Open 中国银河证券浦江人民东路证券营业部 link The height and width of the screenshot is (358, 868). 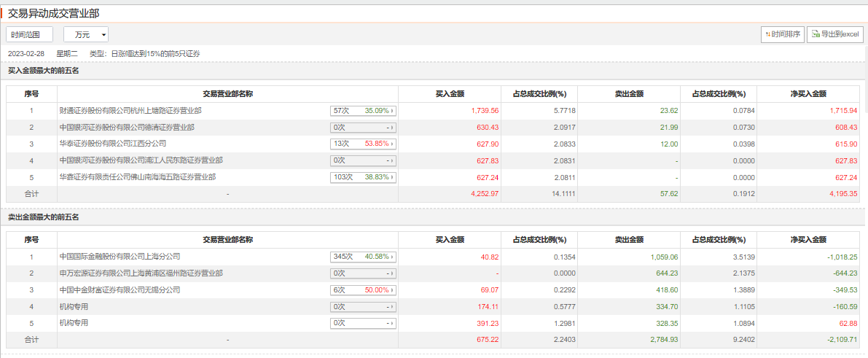click(141, 160)
